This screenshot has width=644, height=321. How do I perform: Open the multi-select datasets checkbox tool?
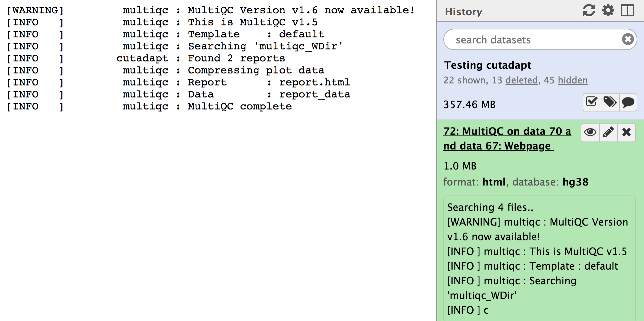click(592, 102)
